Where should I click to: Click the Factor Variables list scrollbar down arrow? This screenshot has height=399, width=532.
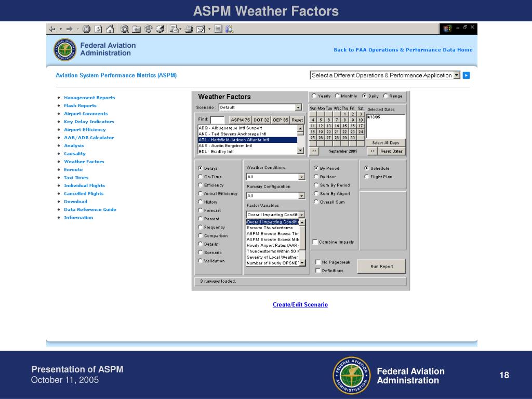click(x=302, y=262)
